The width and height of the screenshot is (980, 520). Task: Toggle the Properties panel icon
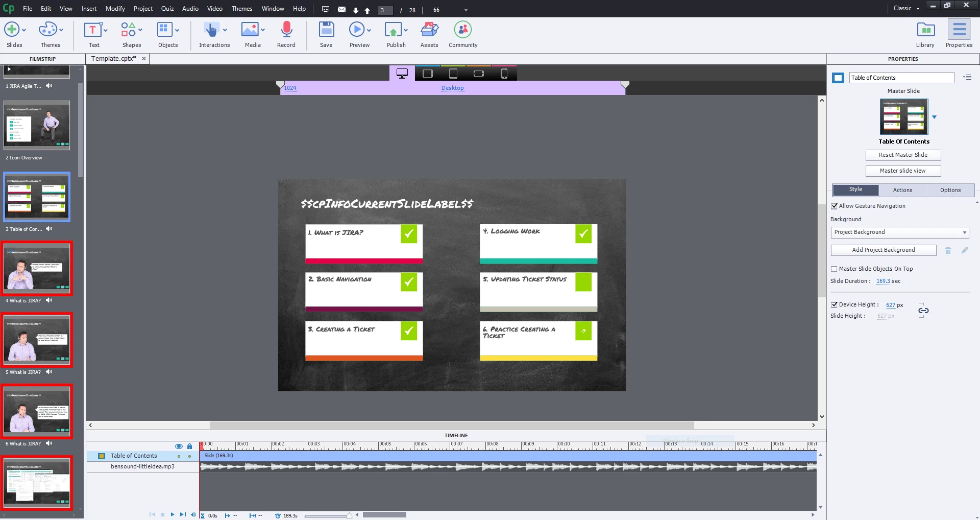tap(959, 30)
